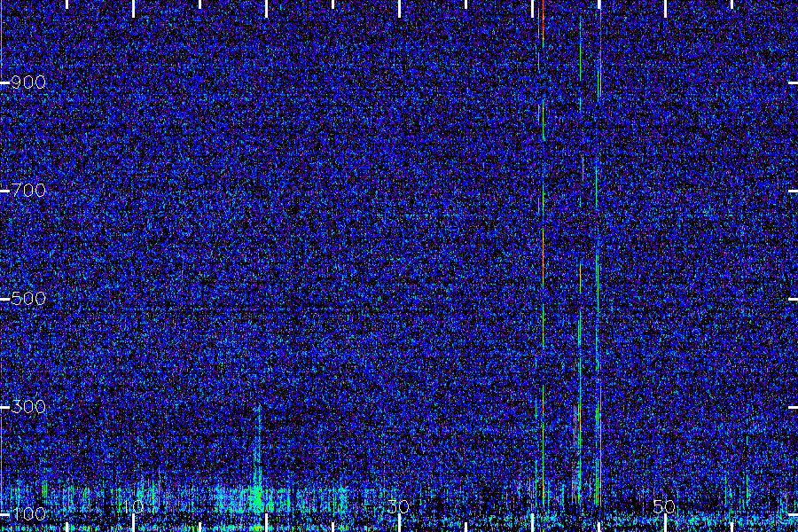Click the 30 time axis label
The height and width of the screenshot is (532, 798).
point(398,506)
